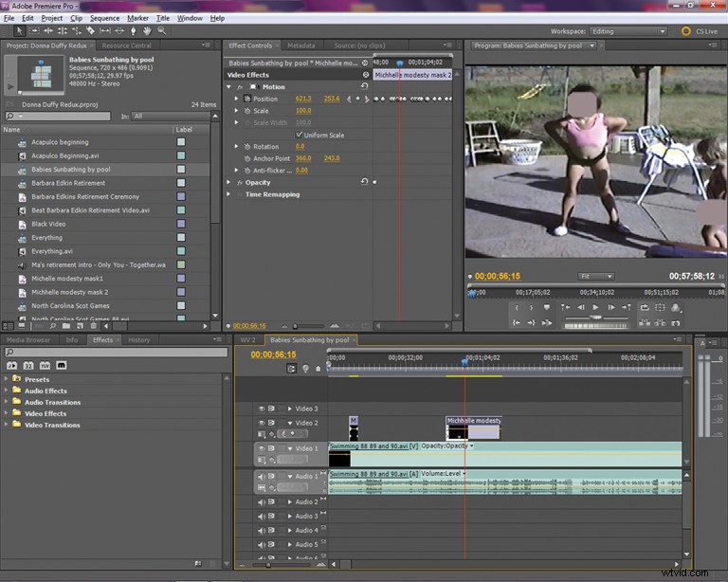
Task: Select the Pen tool
Action: click(134, 30)
